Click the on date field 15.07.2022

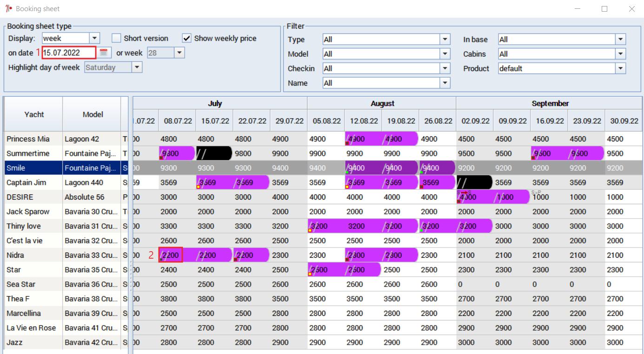pos(69,53)
